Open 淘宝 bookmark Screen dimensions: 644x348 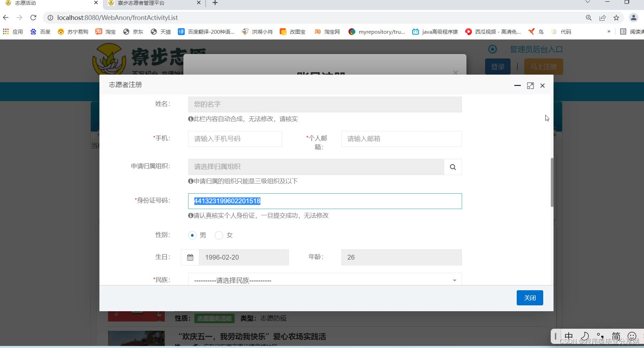coord(106,32)
